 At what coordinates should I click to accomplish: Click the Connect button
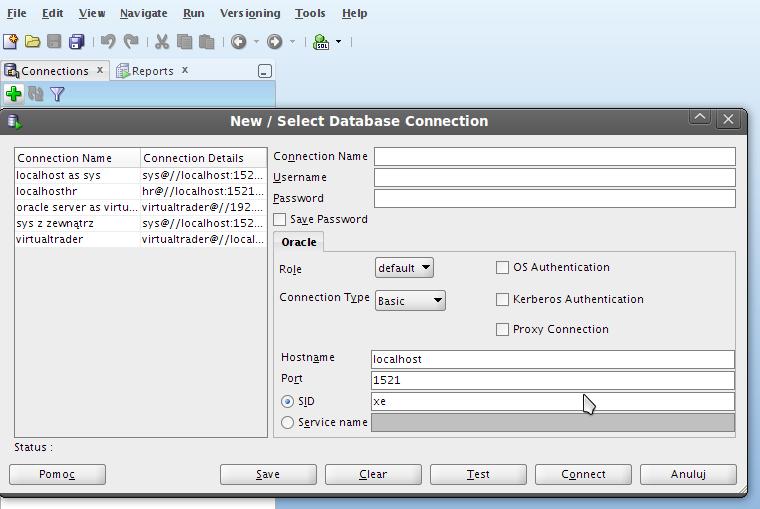pos(583,474)
